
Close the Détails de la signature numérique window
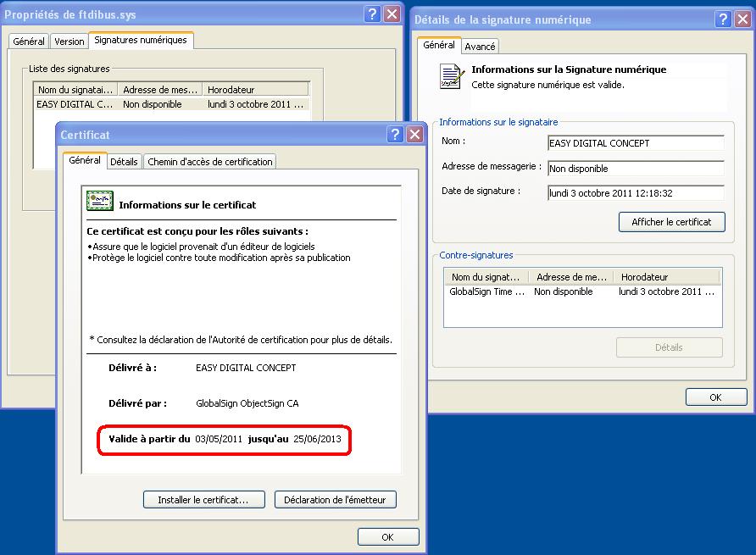(x=743, y=19)
